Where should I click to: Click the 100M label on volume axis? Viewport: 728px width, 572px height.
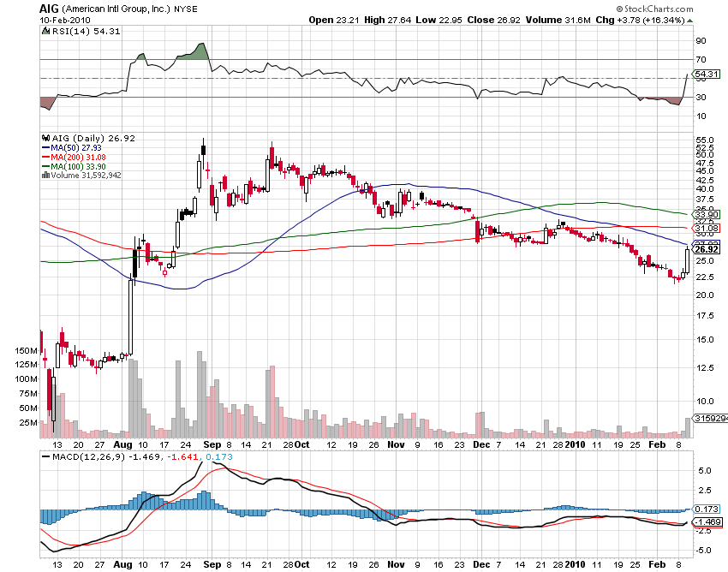tap(27, 378)
